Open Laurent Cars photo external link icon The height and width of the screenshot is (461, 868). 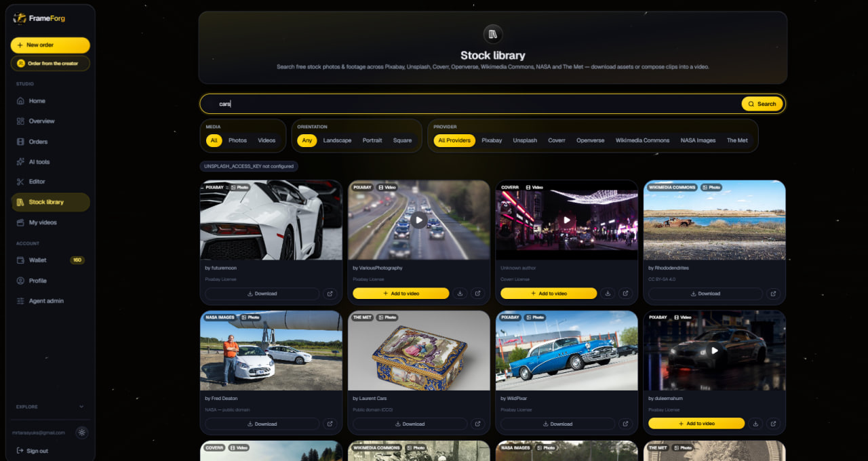pyautogui.click(x=478, y=424)
